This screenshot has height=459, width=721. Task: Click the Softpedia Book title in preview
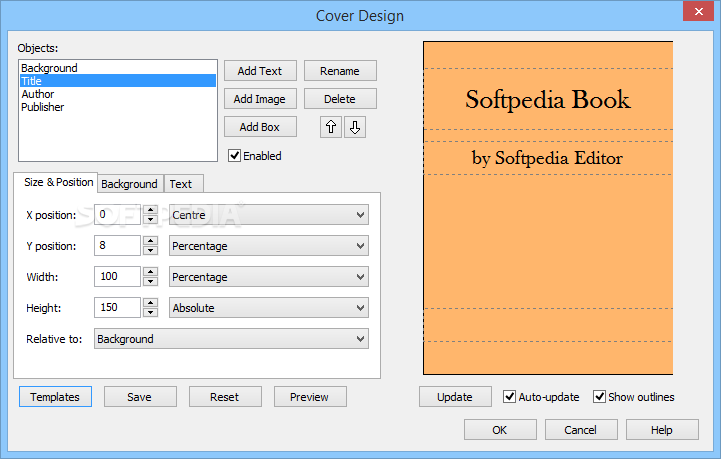[548, 99]
